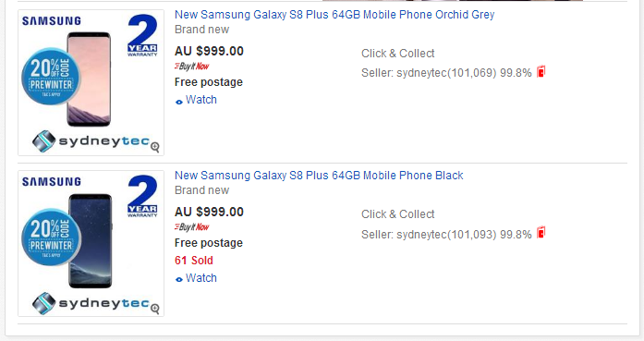Click Buy It Now logo under Orchid Grey price
Screen dimensions: 644x341
(x=192, y=67)
